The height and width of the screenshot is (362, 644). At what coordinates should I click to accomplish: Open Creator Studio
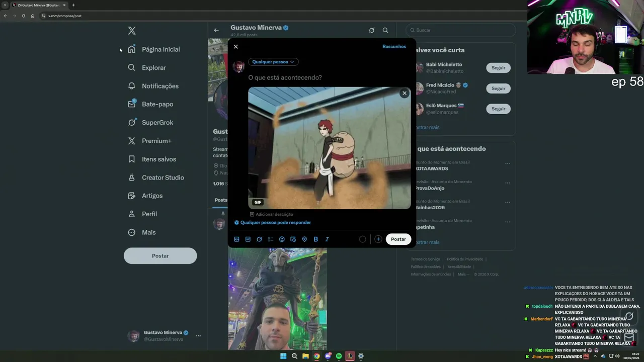point(156,177)
